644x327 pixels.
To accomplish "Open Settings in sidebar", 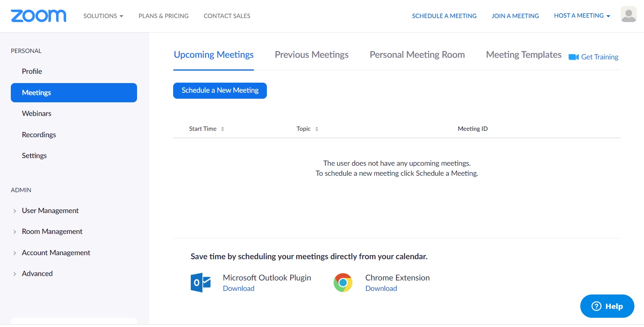I will (34, 156).
